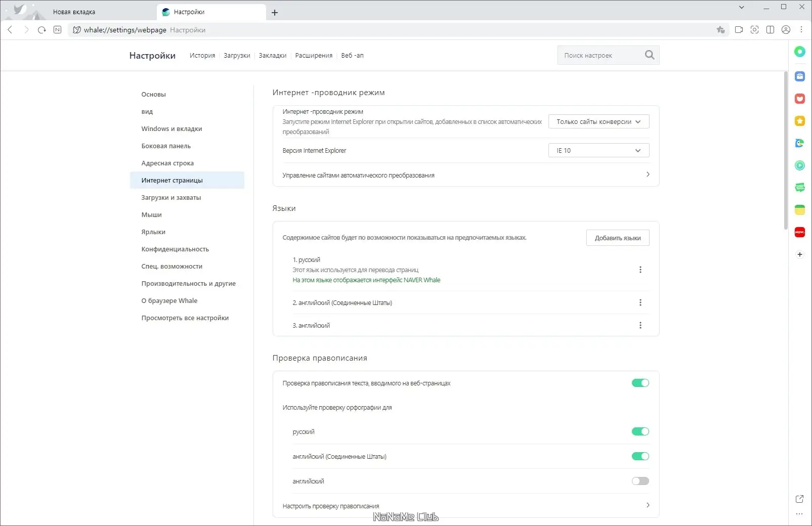Add a sidebar app with plus icon

(x=799, y=254)
